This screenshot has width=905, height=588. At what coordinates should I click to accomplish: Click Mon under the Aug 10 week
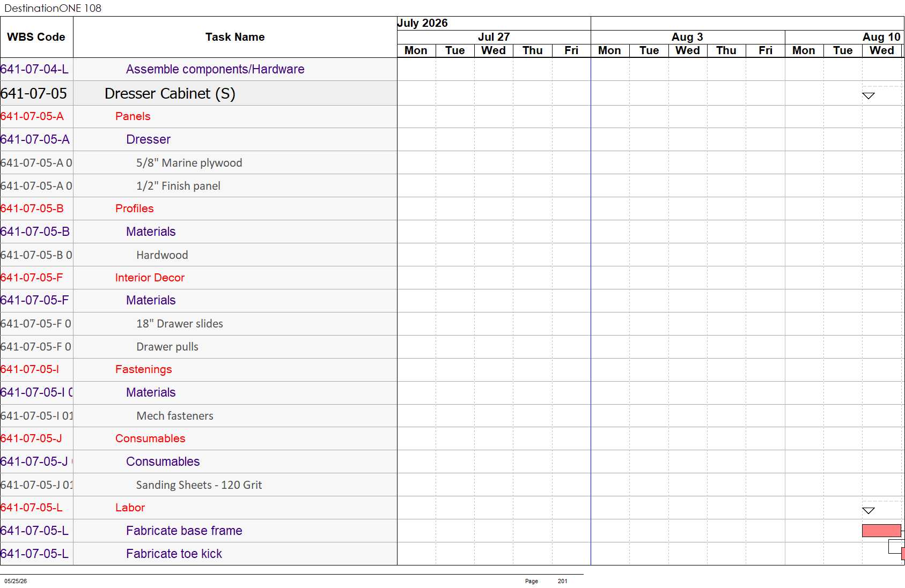coord(804,50)
